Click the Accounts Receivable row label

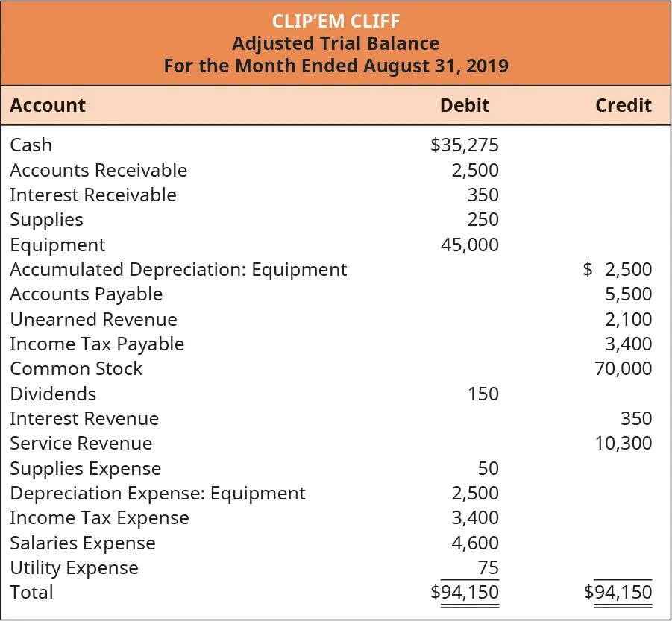pyautogui.click(x=98, y=171)
